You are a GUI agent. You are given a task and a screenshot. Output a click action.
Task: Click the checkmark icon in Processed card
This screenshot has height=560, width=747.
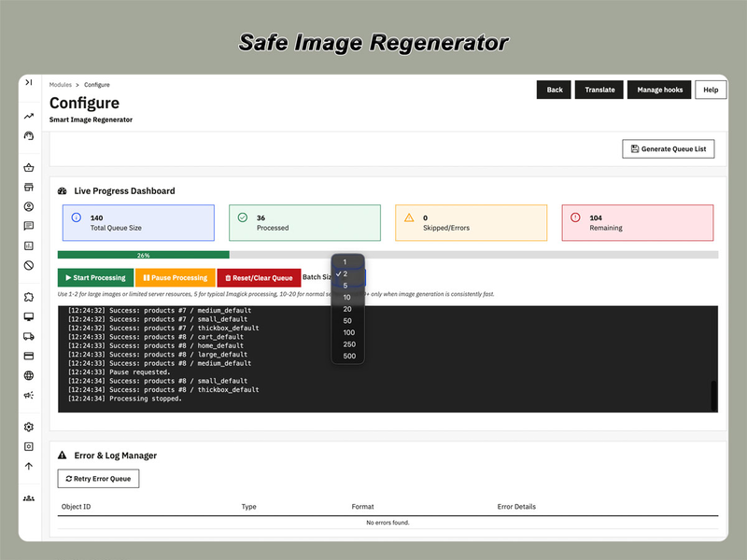(243, 217)
